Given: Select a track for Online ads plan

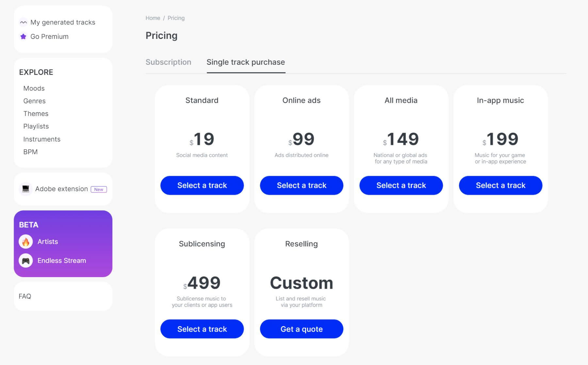Looking at the screenshot, I should point(302,185).
